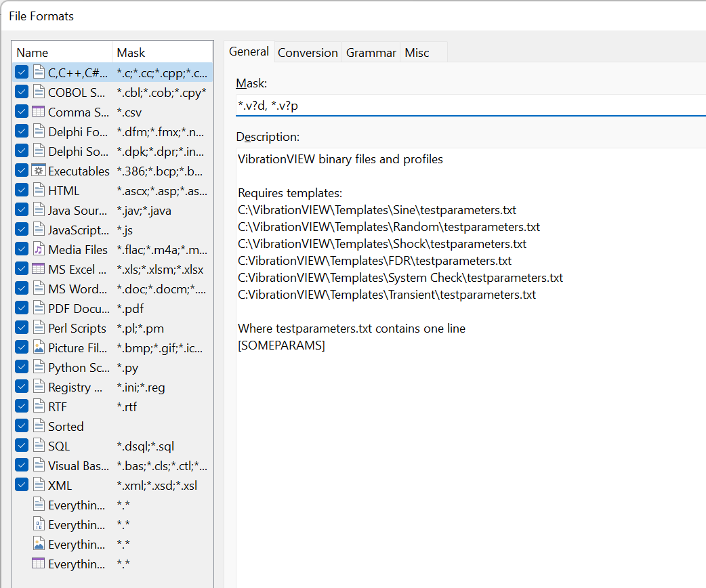Switch to the Conversion tab
This screenshot has width=706, height=588.
(308, 53)
